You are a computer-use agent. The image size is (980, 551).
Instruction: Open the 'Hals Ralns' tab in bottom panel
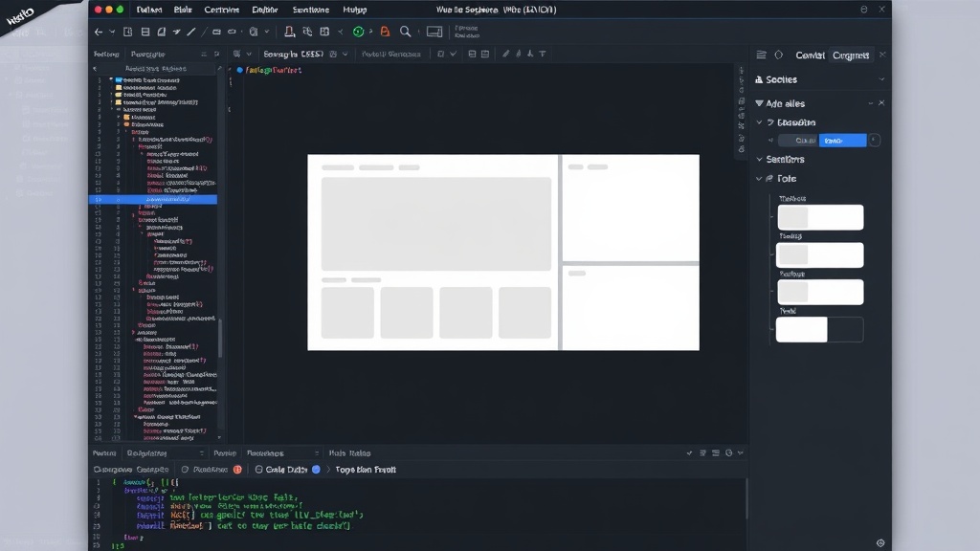coord(349,452)
